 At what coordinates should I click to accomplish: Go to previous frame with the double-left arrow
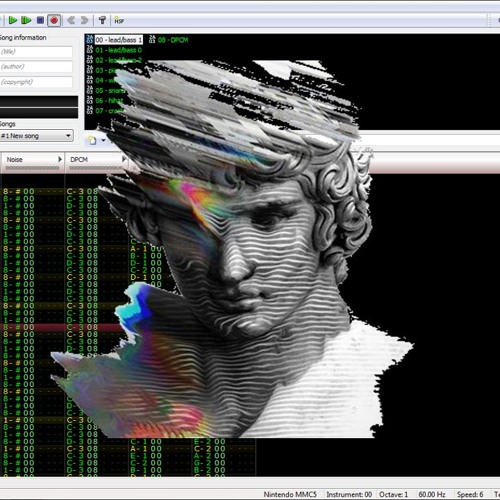coord(71,21)
